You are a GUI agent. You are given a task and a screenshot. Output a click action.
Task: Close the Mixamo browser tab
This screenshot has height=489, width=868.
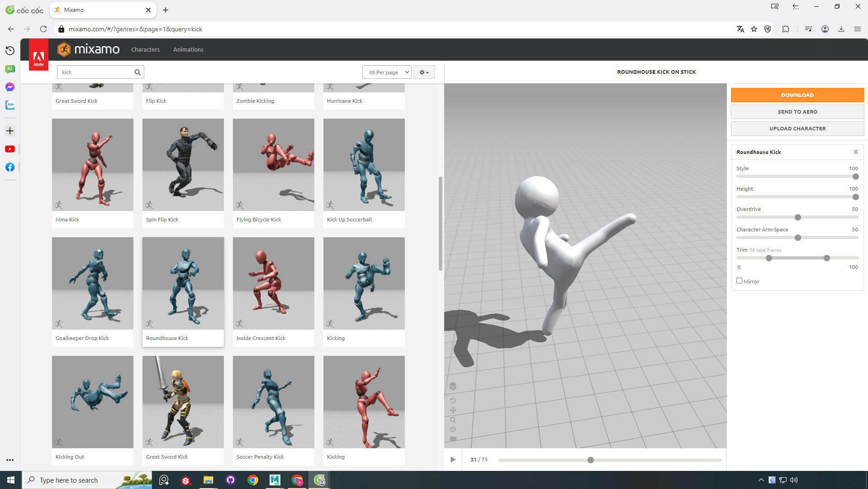[148, 10]
